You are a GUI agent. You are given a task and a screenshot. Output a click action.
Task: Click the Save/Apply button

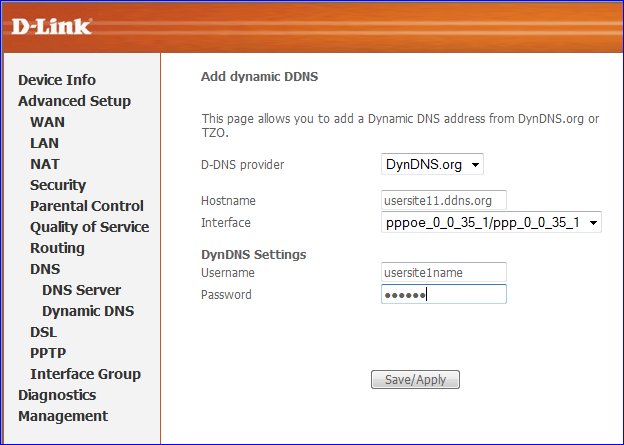coord(415,379)
